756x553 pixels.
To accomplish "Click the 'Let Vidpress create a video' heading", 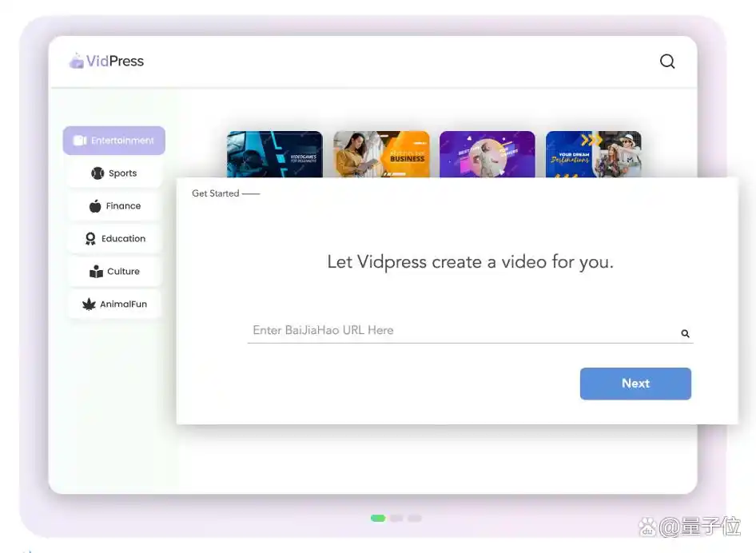I will (470, 262).
